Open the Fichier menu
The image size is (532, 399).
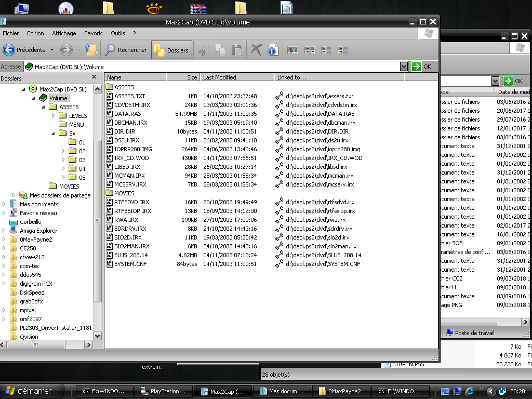(x=10, y=33)
